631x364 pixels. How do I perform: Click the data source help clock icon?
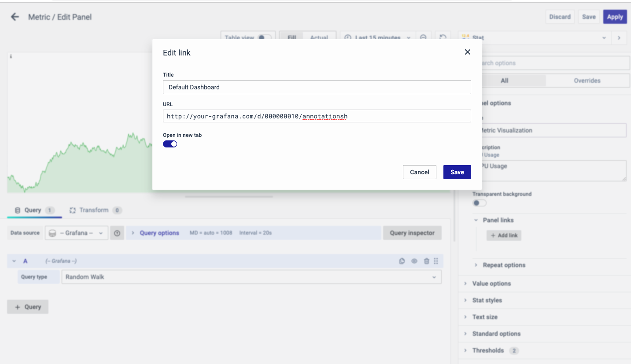(117, 233)
